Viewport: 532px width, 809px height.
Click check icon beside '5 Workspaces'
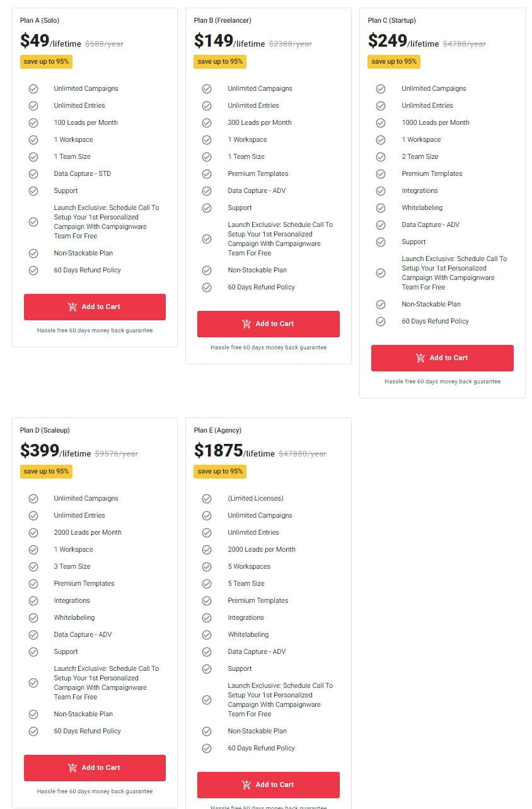coord(207,567)
